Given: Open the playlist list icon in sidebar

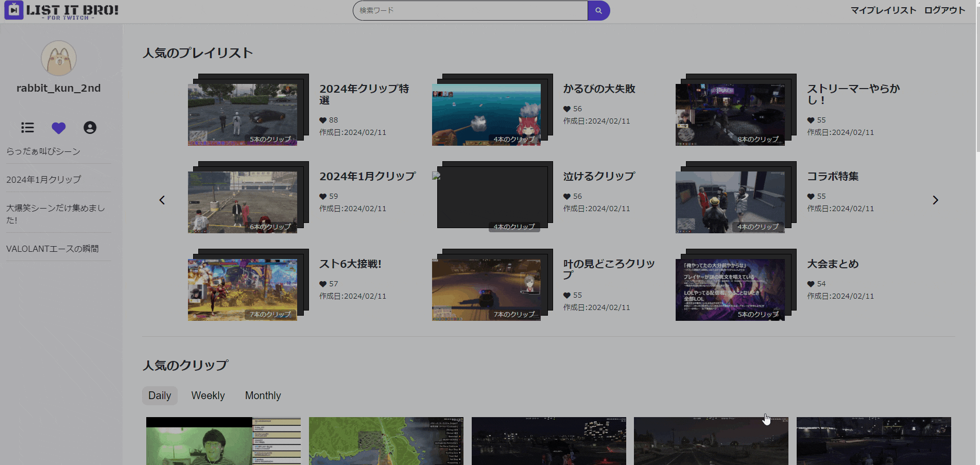Looking at the screenshot, I should (28, 127).
